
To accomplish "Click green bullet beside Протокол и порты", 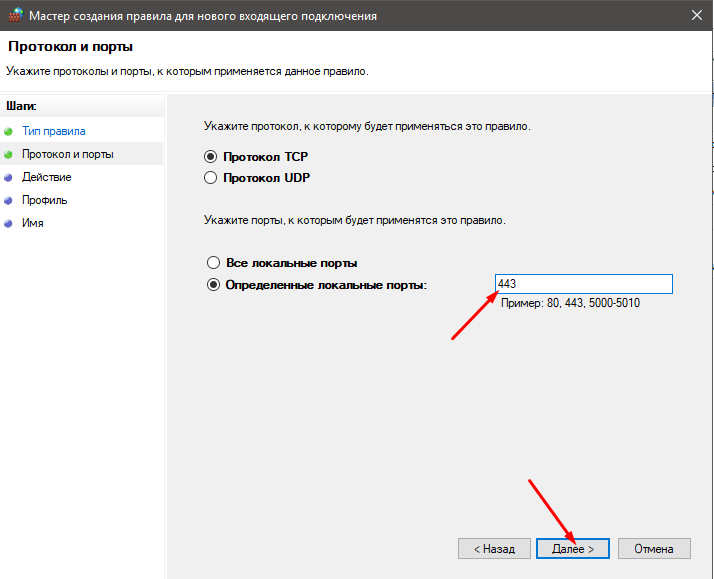I will pyautogui.click(x=8, y=155).
